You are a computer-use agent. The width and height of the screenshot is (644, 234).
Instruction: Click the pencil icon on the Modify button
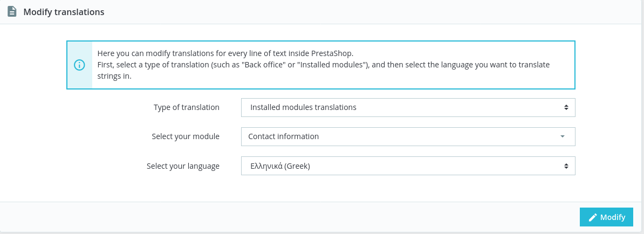click(x=593, y=217)
